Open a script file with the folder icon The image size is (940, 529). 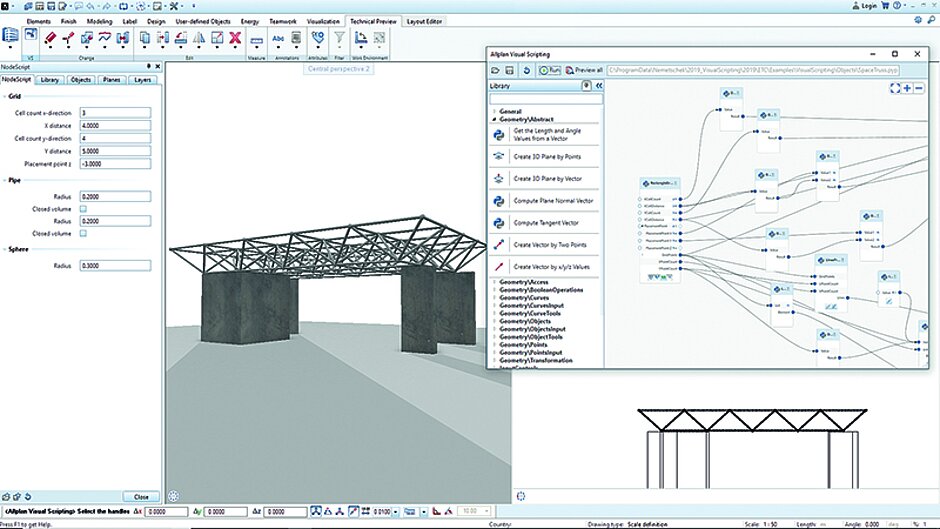point(496,70)
